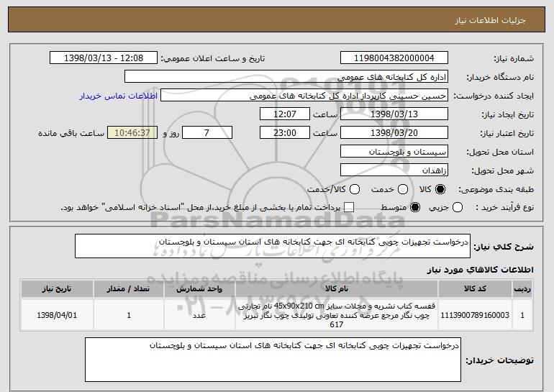
Task: Click the ایجاد کننده درخواست field
Action: 303,96
